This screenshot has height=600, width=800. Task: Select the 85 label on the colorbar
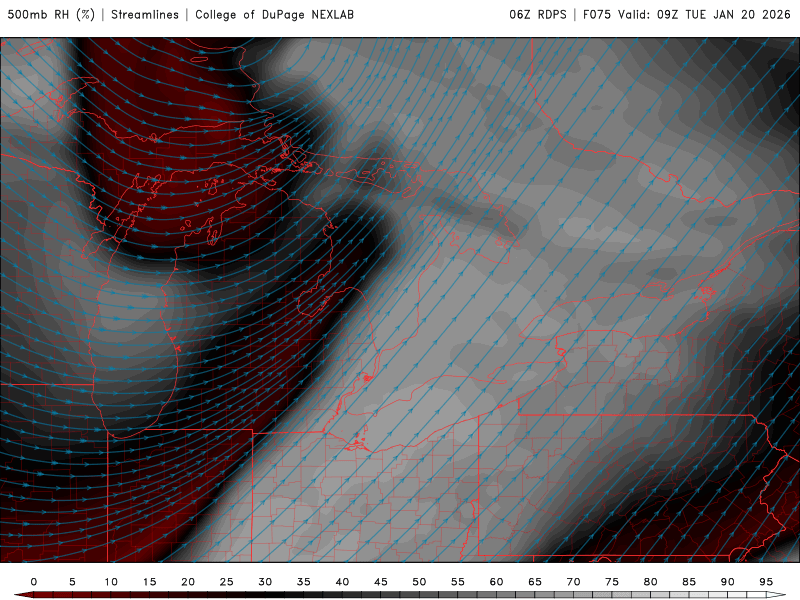tap(689, 582)
